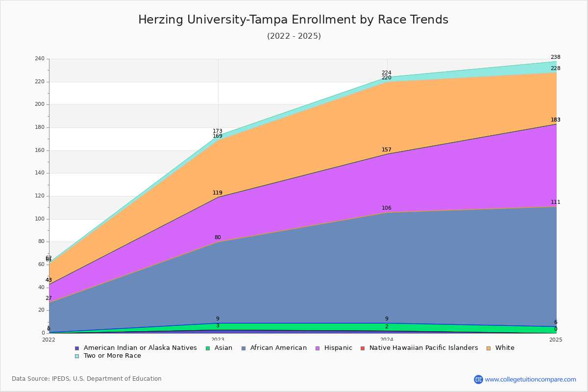This screenshot has height=392, width=588.
Task: Click the 240 y-axis tick label
Action: [x=39, y=59]
